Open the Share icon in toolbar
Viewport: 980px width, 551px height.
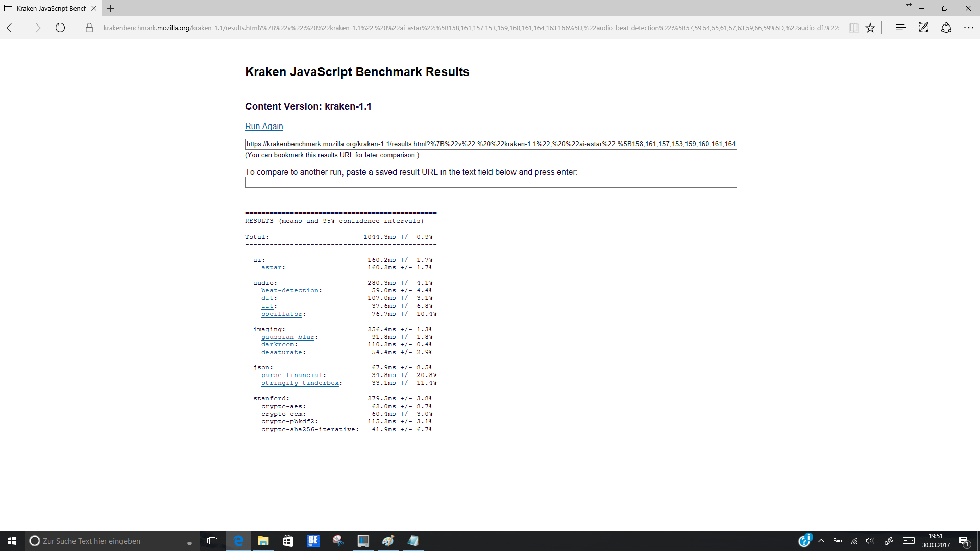(x=946, y=28)
